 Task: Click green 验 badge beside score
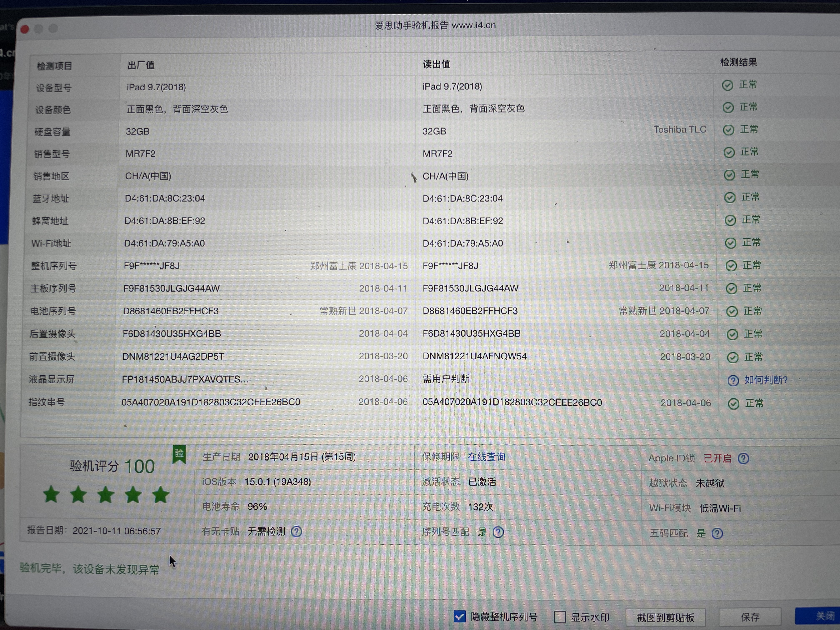[x=179, y=454]
